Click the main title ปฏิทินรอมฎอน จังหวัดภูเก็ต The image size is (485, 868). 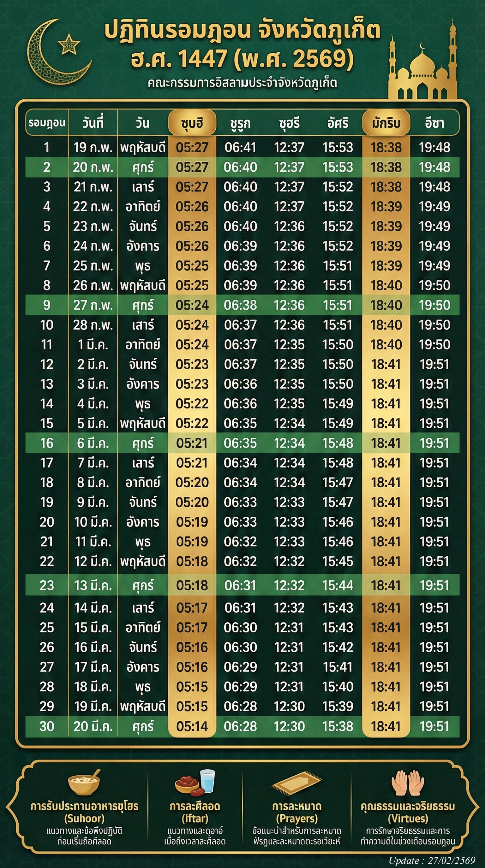tap(242, 31)
